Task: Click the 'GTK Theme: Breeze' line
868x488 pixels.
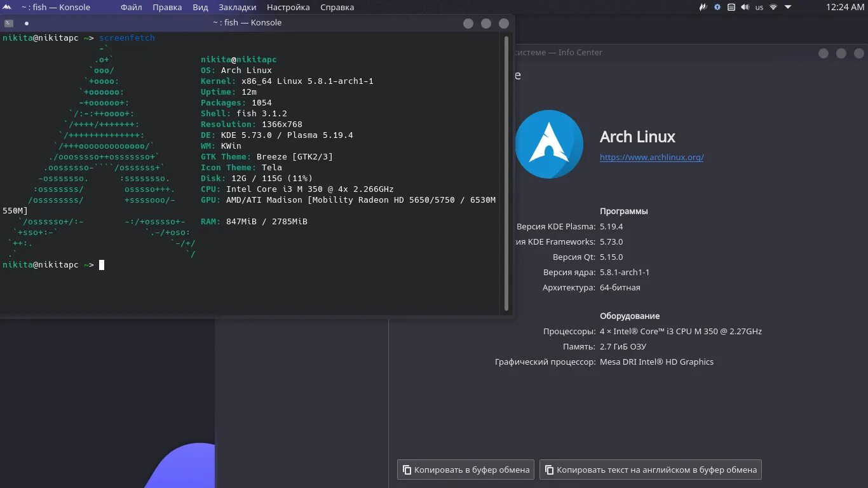Action: coord(267,157)
